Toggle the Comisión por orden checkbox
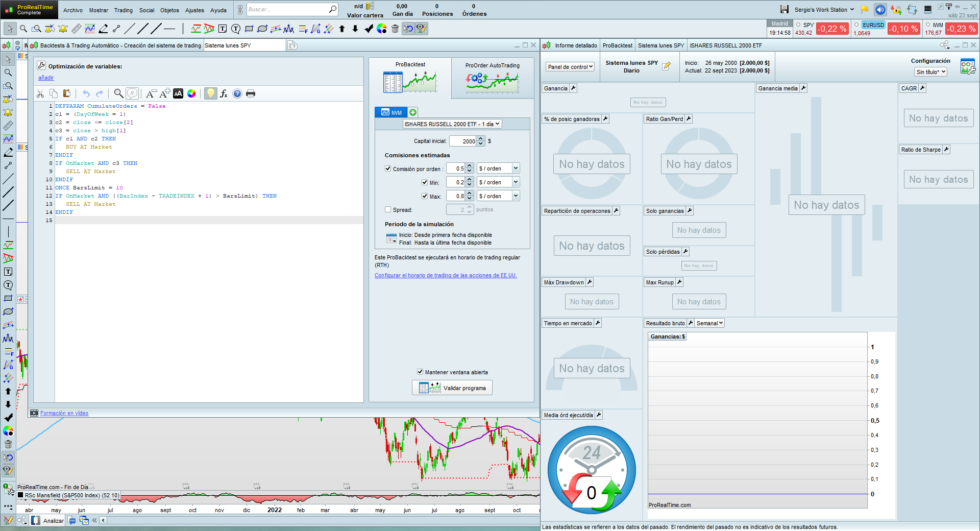This screenshot has height=531, width=980. (388, 168)
